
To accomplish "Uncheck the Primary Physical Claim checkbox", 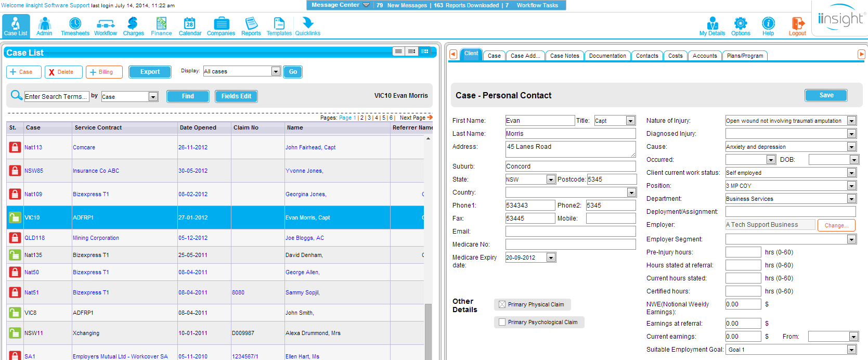I will coord(502,304).
